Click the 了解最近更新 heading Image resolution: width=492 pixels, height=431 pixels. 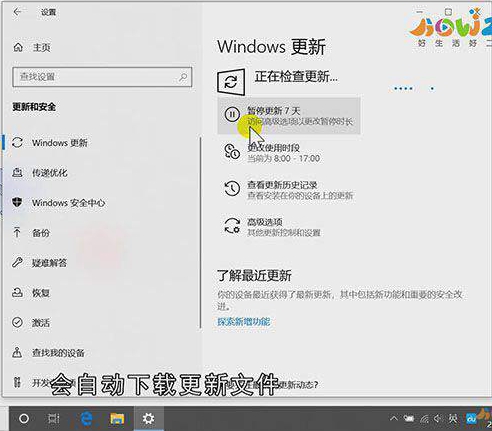tap(254, 275)
